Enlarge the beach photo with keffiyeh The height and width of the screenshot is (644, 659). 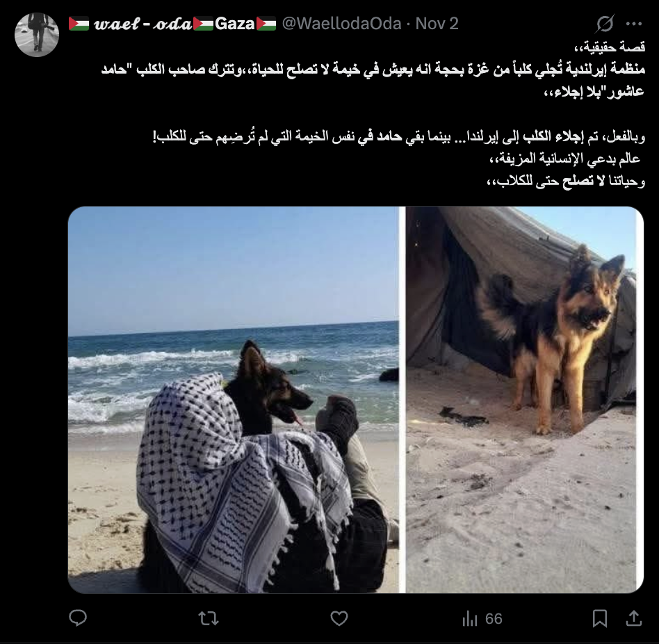point(234,400)
